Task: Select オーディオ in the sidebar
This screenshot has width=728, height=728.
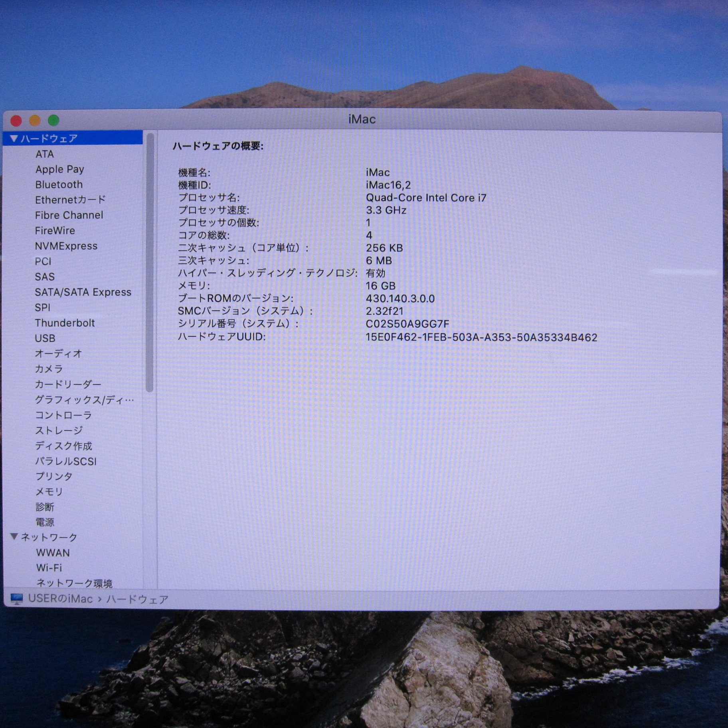Action: click(58, 354)
